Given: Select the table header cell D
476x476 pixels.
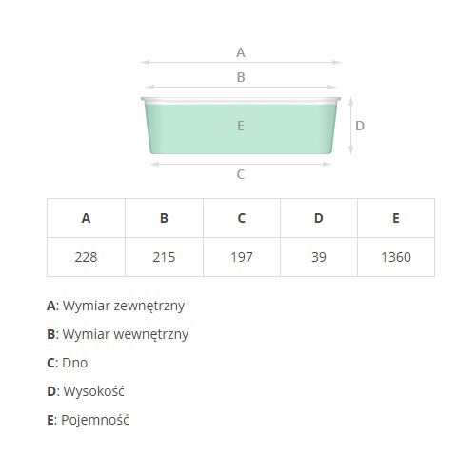Looking at the screenshot, I should [x=319, y=218].
